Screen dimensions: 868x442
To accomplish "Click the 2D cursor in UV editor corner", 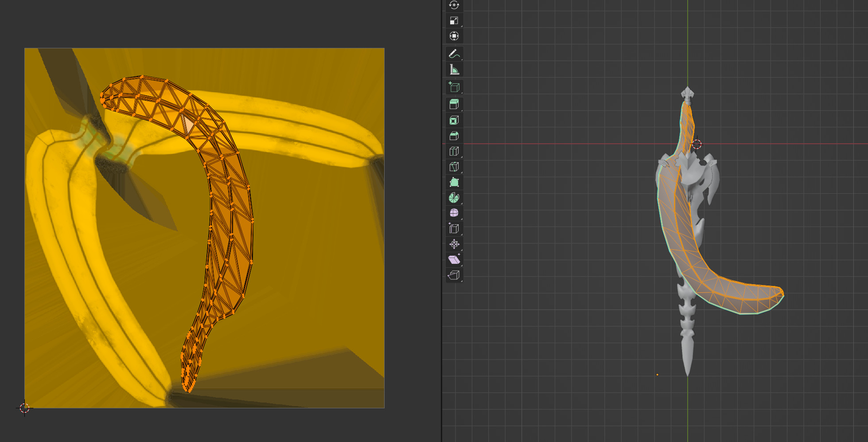I will coord(24,408).
